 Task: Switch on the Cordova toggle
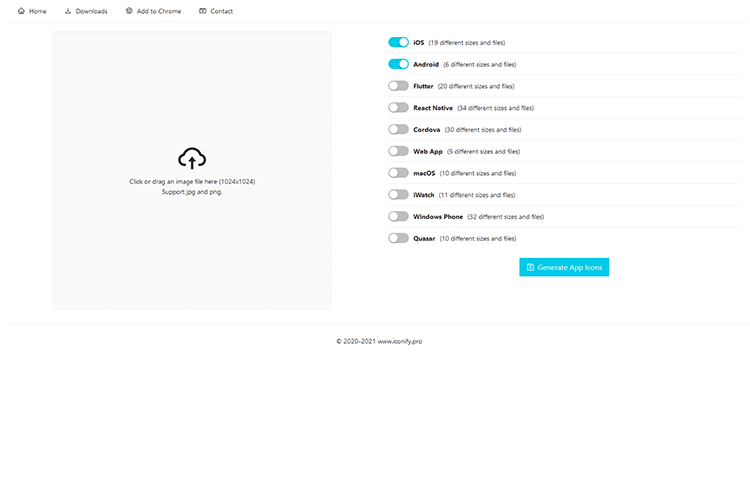pos(398,129)
